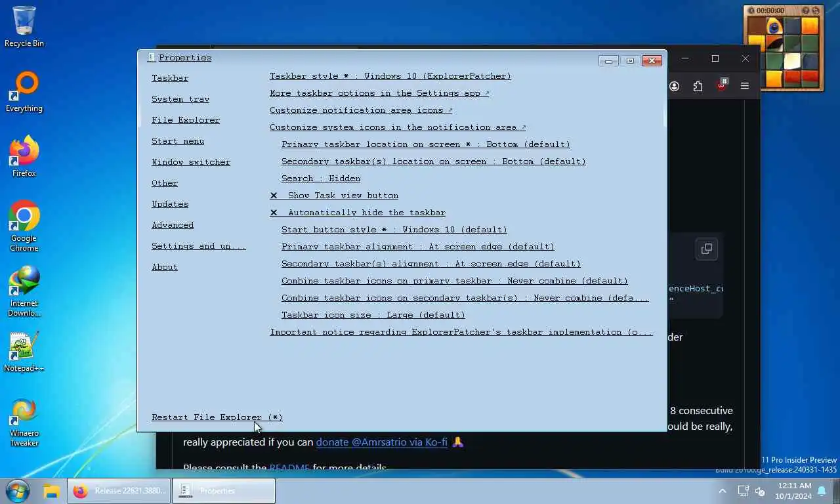Click donate @Amrsatrio via Ko-fi link

coord(382,442)
